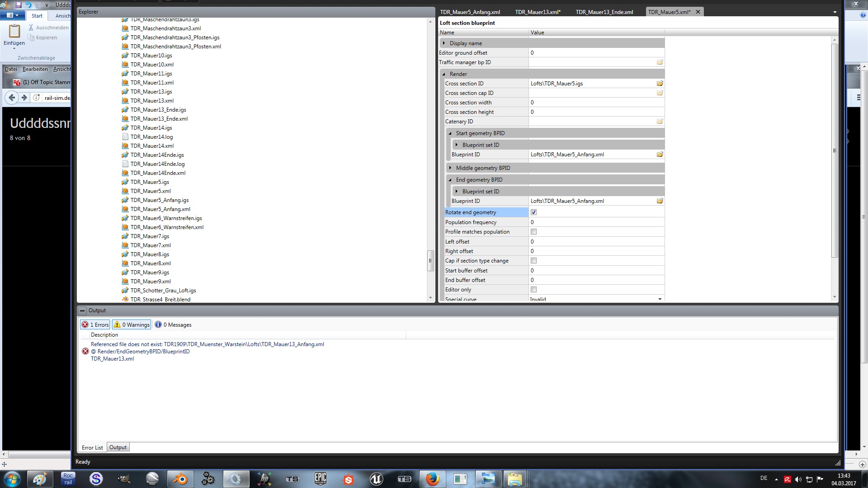
Task: Click browse icon for End geometry Blueprint ID
Action: (x=660, y=201)
